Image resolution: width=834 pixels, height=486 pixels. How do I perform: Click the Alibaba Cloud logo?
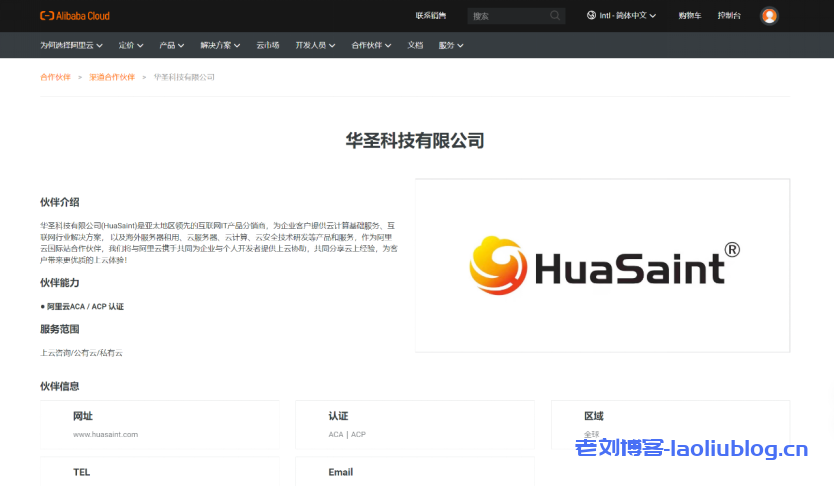tap(75, 16)
